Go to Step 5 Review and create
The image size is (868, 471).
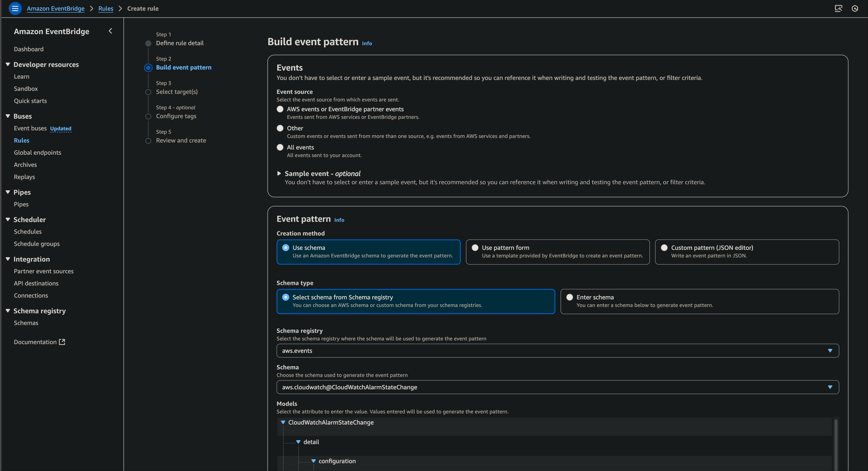click(x=181, y=140)
